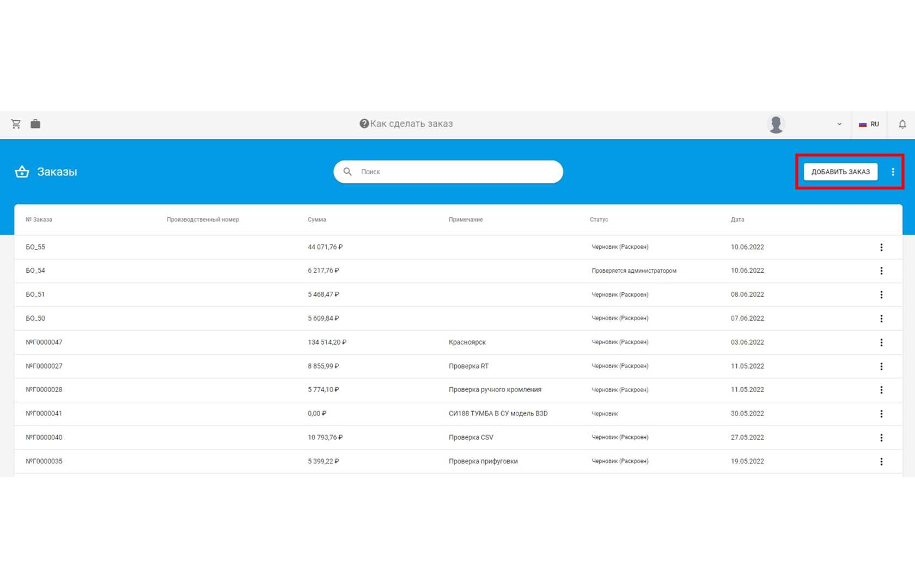Click the ДОБАВИТЬ ЗАКАЗ button
The image size is (915, 588).
(840, 171)
